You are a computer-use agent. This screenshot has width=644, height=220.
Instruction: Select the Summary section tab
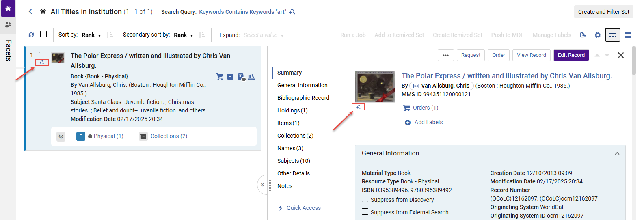tap(290, 73)
